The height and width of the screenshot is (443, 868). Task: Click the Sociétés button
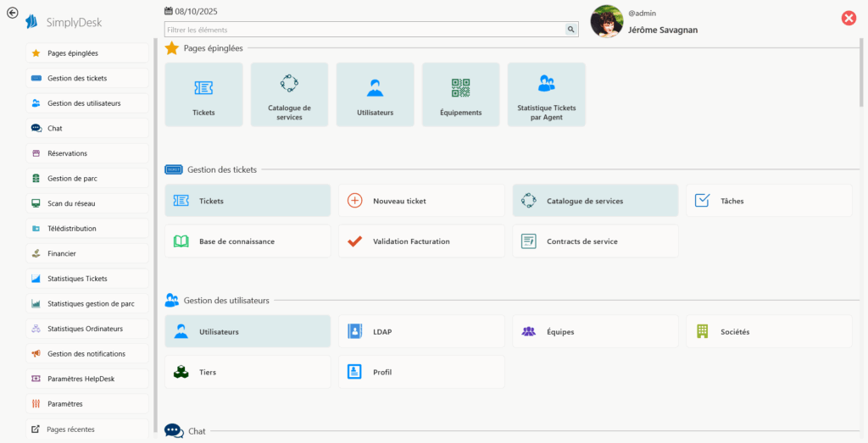click(x=768, y=332)
